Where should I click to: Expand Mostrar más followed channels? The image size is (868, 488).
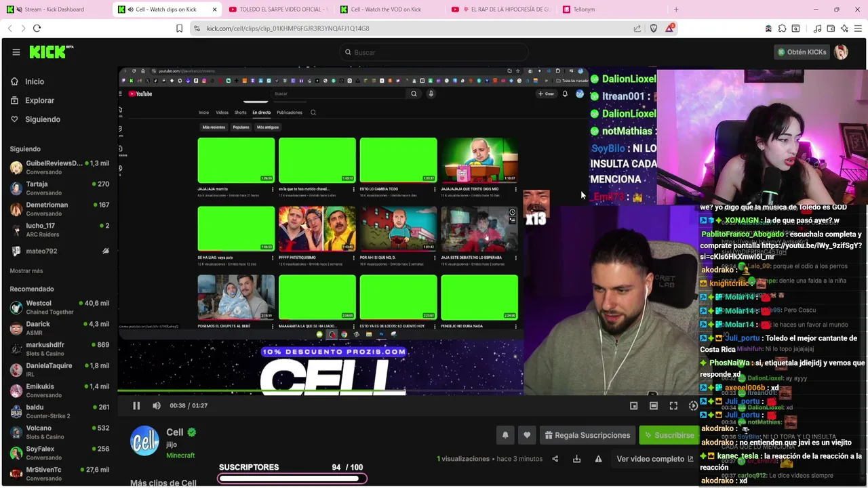(x=26, y=271)
